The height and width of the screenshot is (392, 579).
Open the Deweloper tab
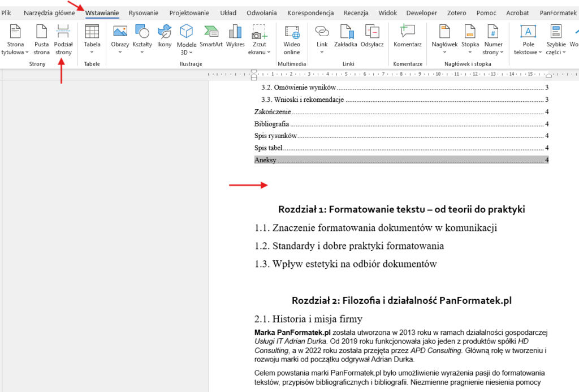tap(422, 13)
